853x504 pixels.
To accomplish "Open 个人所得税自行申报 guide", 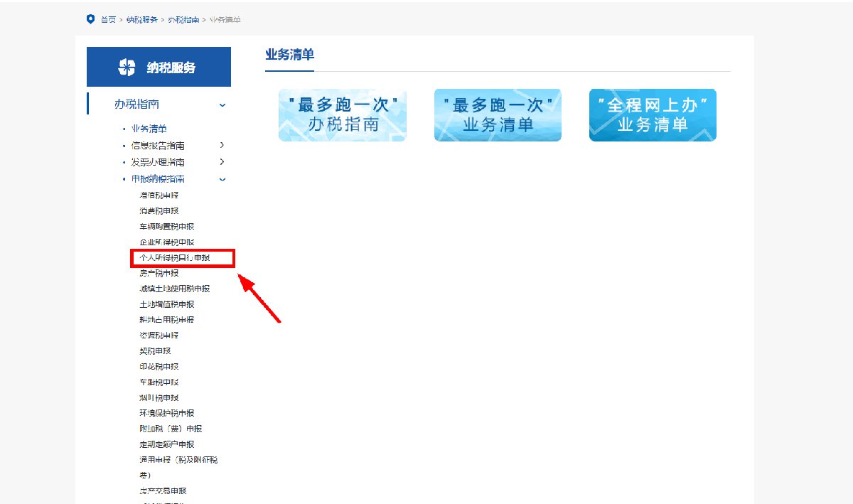I will click(175, 257).
